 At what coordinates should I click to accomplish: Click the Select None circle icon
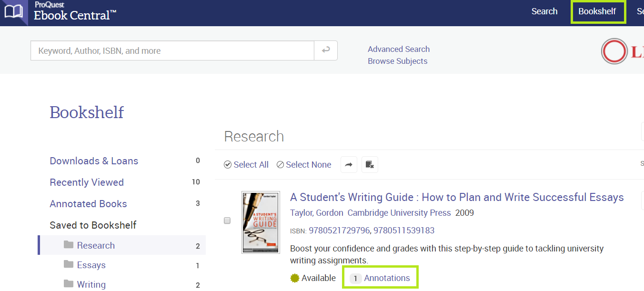[280, 165]
